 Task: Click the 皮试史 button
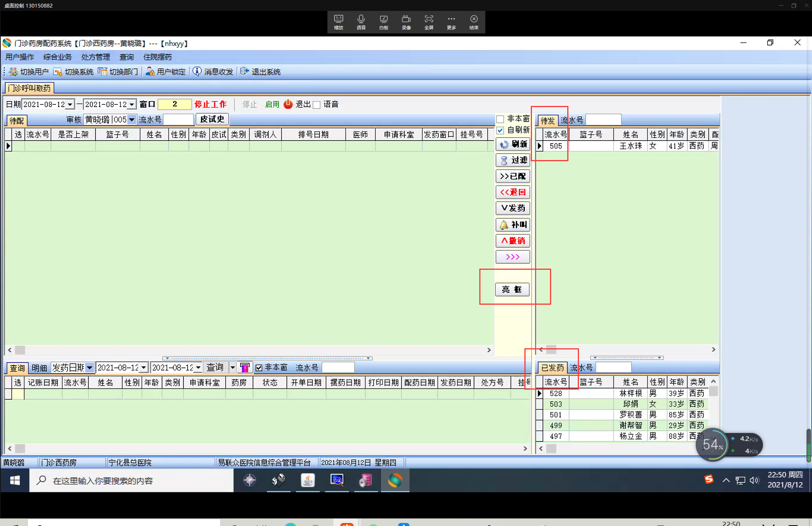212,119
